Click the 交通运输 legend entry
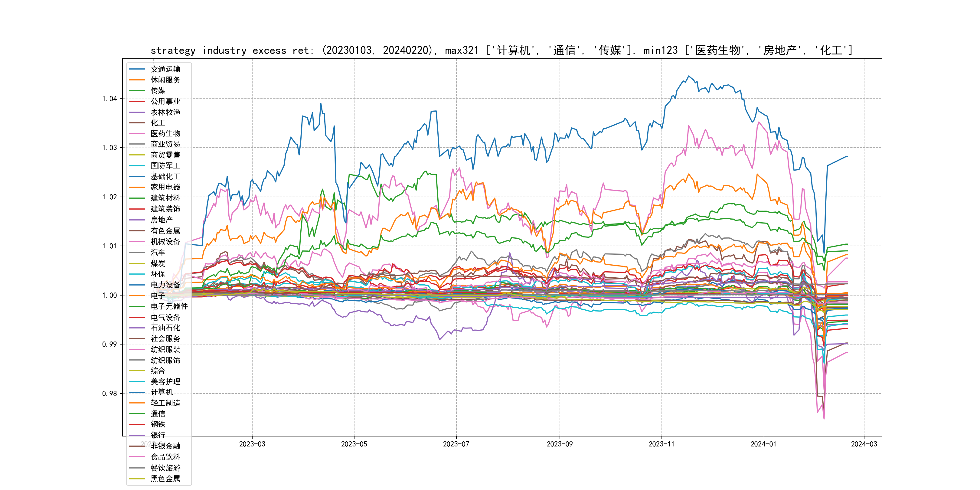The width and height of the screenshot is (980, 490). click(165, 69)
